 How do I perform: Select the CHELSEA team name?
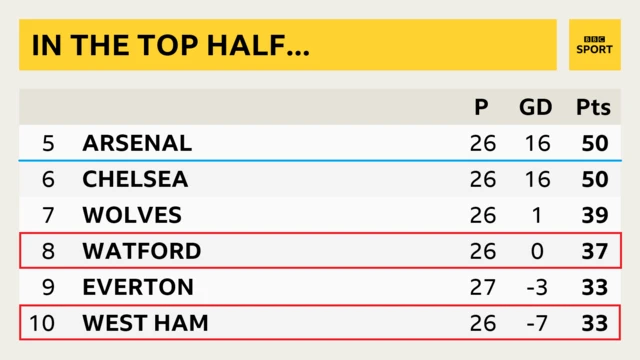[x=135, y=179]
